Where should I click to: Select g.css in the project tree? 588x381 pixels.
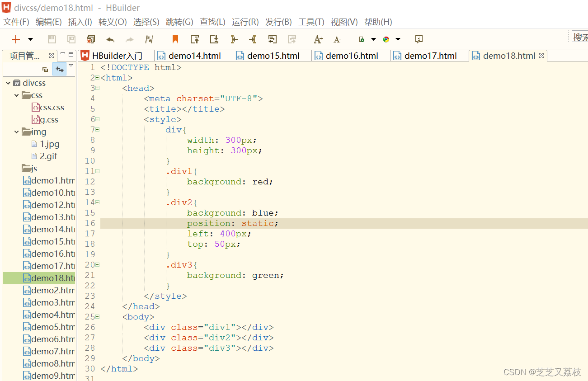[45, 120]
